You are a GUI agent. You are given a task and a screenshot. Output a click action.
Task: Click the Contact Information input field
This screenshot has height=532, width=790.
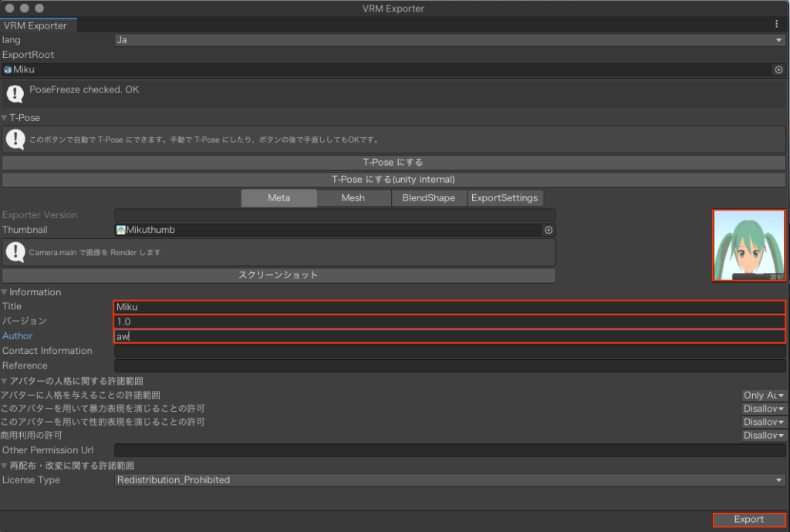point(450,351)
